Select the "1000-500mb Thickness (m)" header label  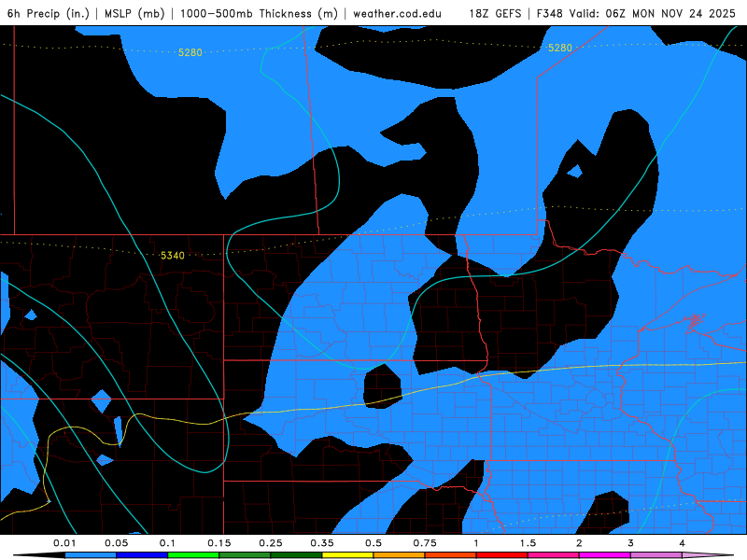[x=259, y=13]
